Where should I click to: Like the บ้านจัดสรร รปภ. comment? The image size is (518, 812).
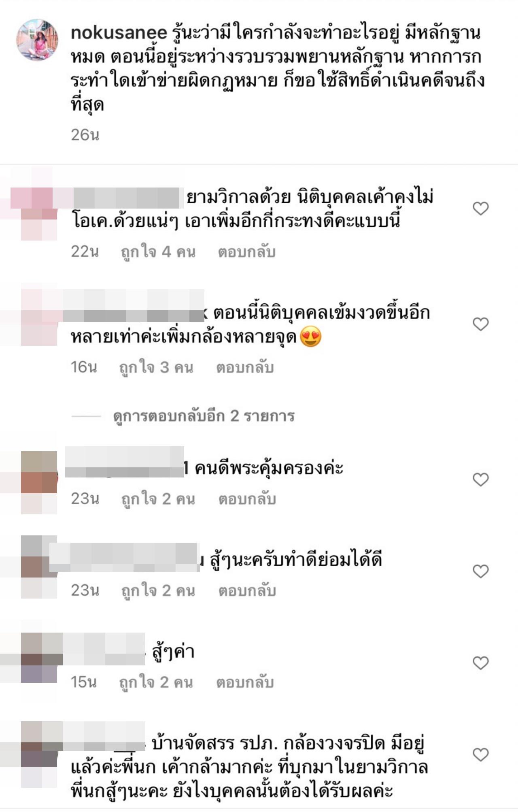(x=480, y=754)
